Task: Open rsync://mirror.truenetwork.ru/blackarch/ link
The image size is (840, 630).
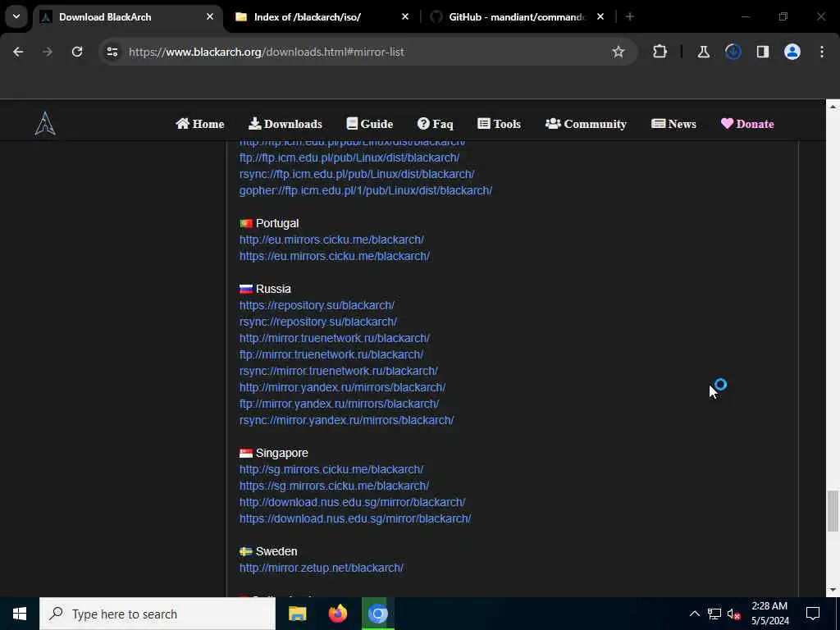Action: point(339,371)
